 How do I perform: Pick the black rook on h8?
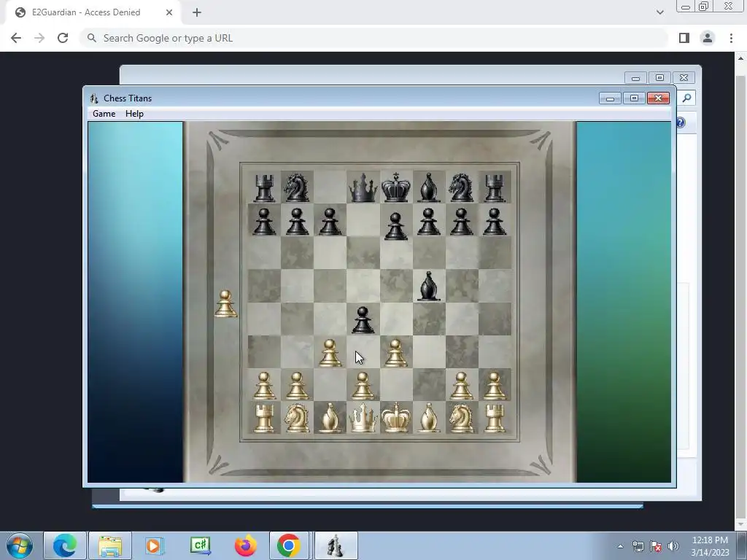[x=495, y=187]
